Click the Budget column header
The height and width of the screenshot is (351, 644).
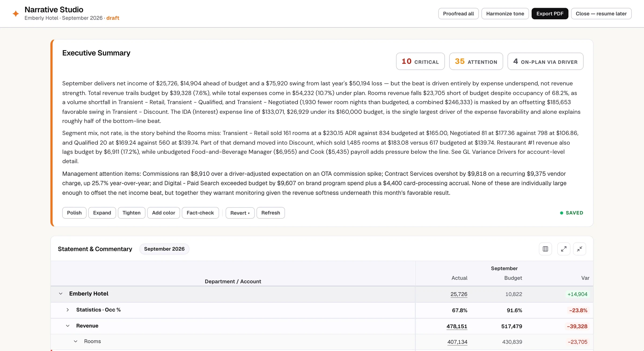pyautogui.click(x=513, y=278)
